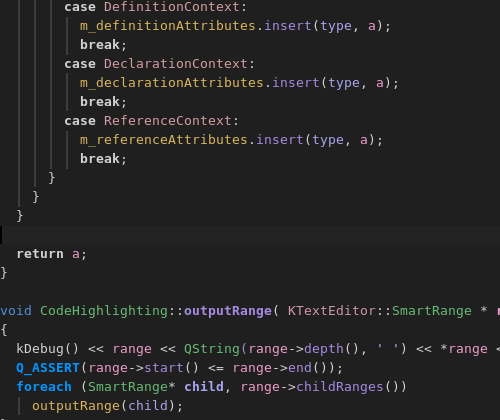Click the 'void' keyword
The height and width of the screenshot is (420, 500).
[x=16, y=311]
